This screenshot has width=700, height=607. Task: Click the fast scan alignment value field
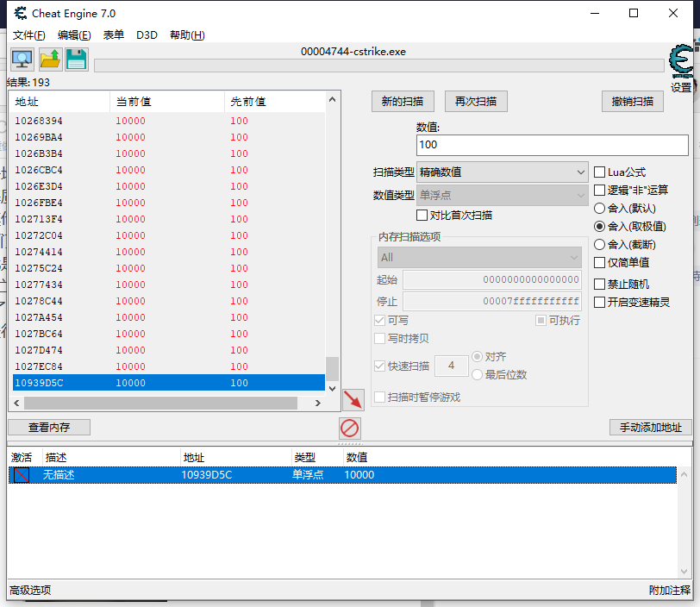pyautogui.click(x=452, y=366)
